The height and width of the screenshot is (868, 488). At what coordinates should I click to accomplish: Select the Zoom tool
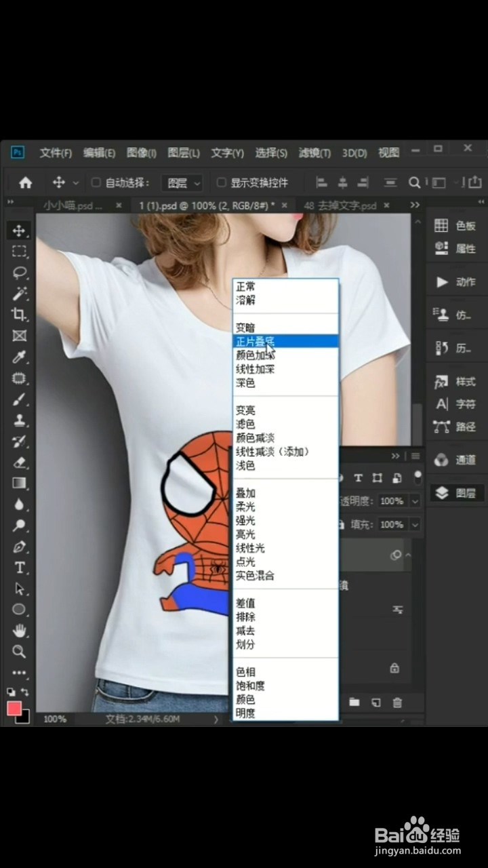[19, 652]
